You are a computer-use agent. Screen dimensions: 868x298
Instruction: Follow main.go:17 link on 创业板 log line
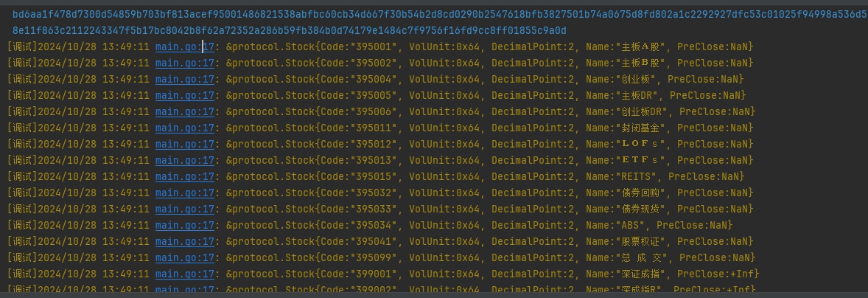tap(184, 79)
